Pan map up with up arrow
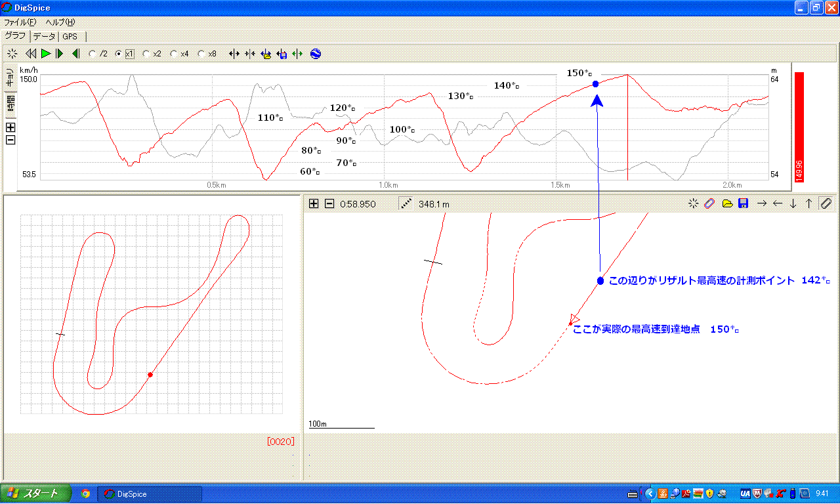840x504 pixels. click(808, 203)
